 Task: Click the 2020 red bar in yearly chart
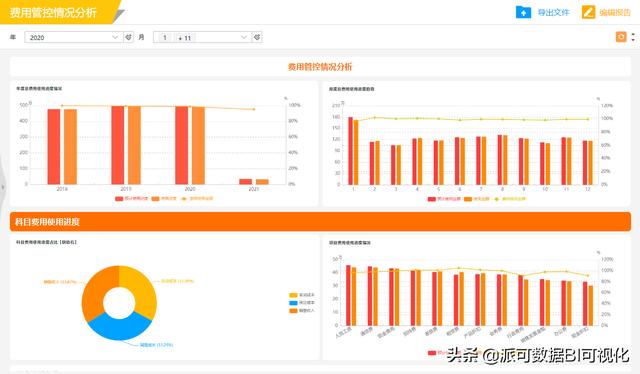[182, 145]
